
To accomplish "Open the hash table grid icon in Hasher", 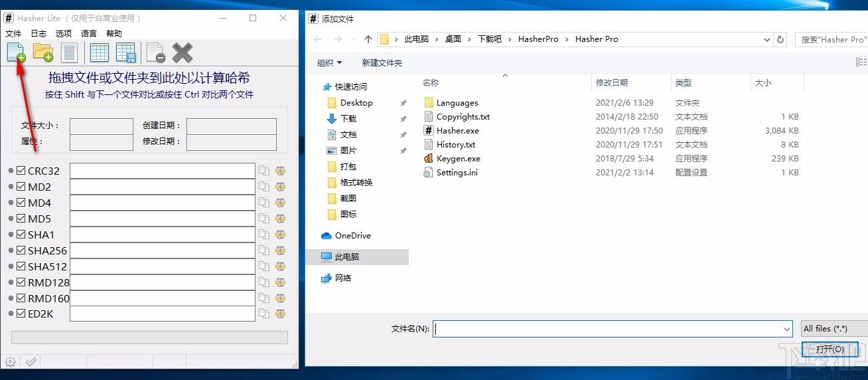I will coord(100,52).
